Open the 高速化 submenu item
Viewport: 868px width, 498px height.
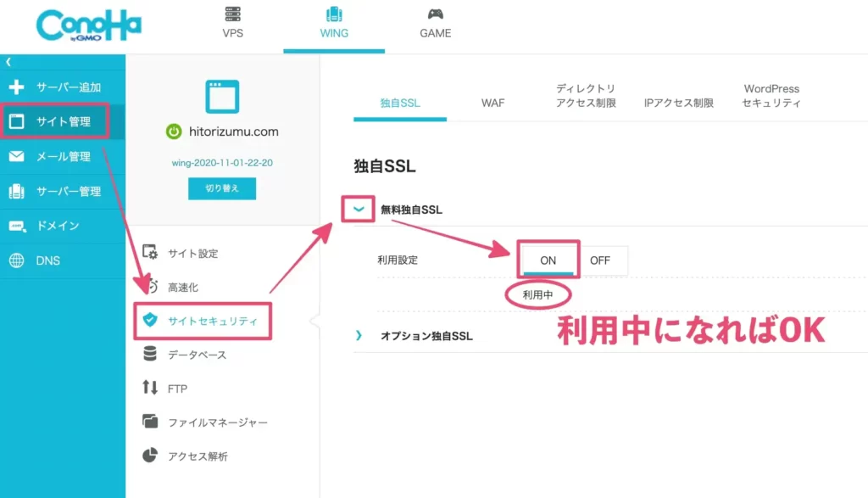pos(183,287)
